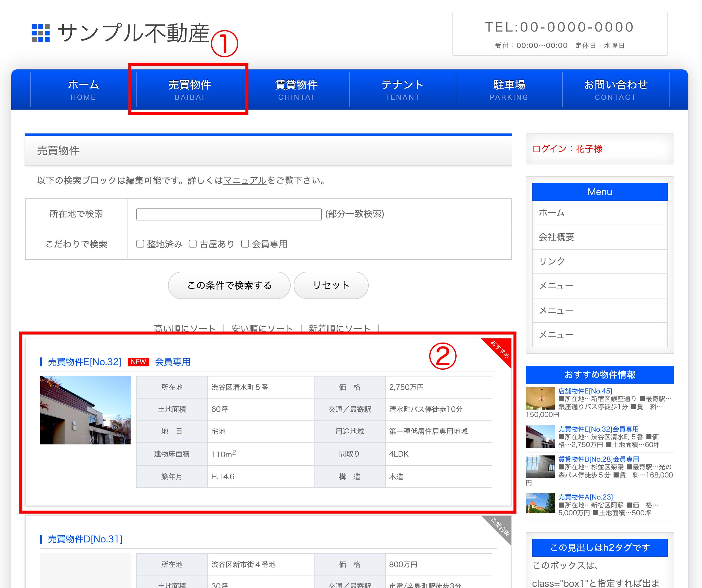Tick the 古屋あり checkbox
Image resolution: width=702 pixels, height=588 pixels.
pyautogui.click(x=192, y=244)
